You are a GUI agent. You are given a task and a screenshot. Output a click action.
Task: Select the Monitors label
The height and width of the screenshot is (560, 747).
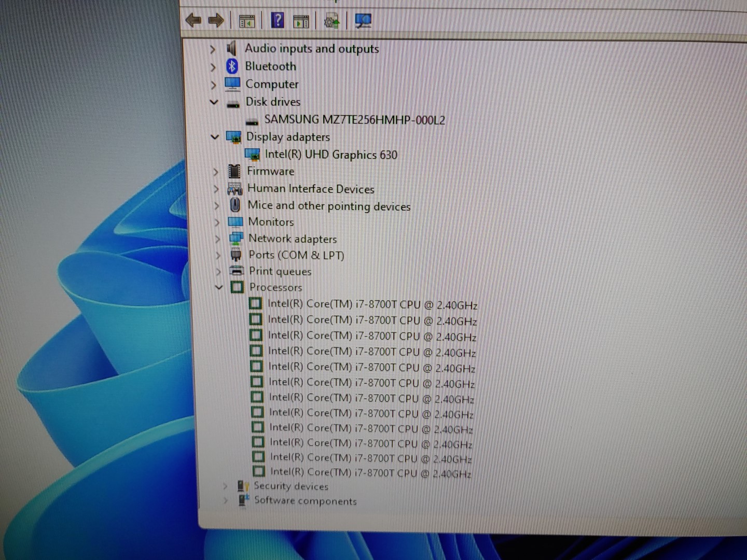271,222
